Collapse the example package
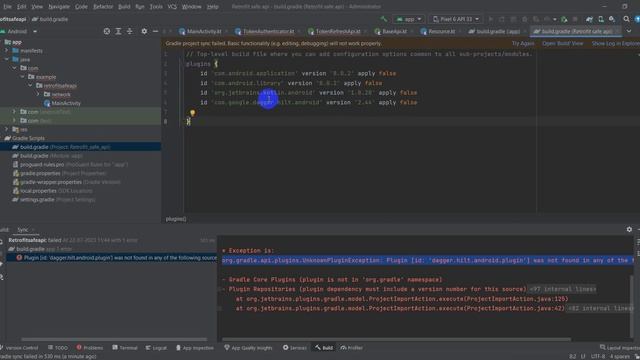The image size is (640, 360). point(22,77)
